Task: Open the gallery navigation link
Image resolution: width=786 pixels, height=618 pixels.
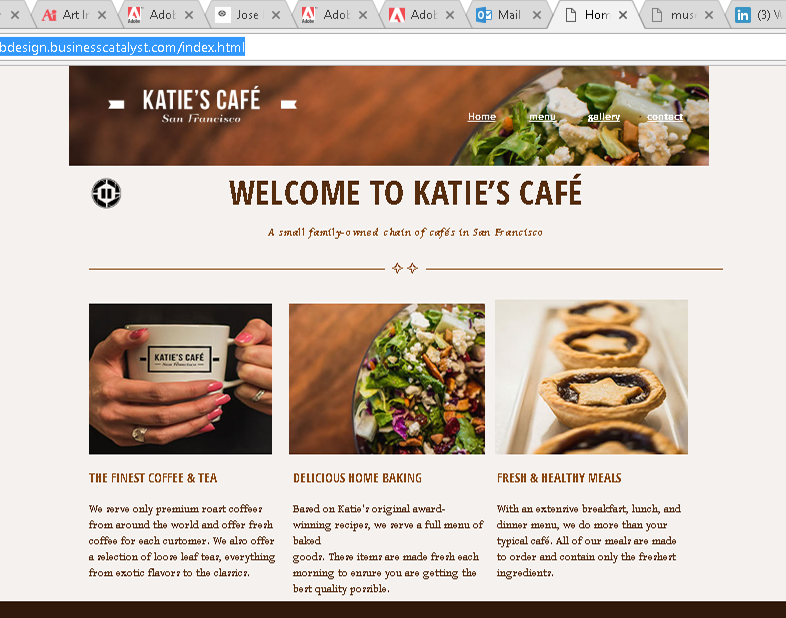Action: pos(604,117)
